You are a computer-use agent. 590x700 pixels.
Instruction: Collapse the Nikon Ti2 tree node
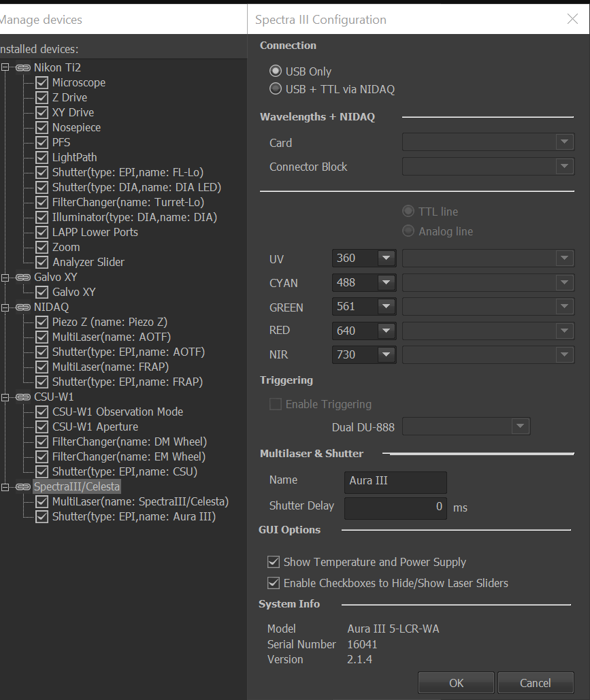tap(5, 67)
